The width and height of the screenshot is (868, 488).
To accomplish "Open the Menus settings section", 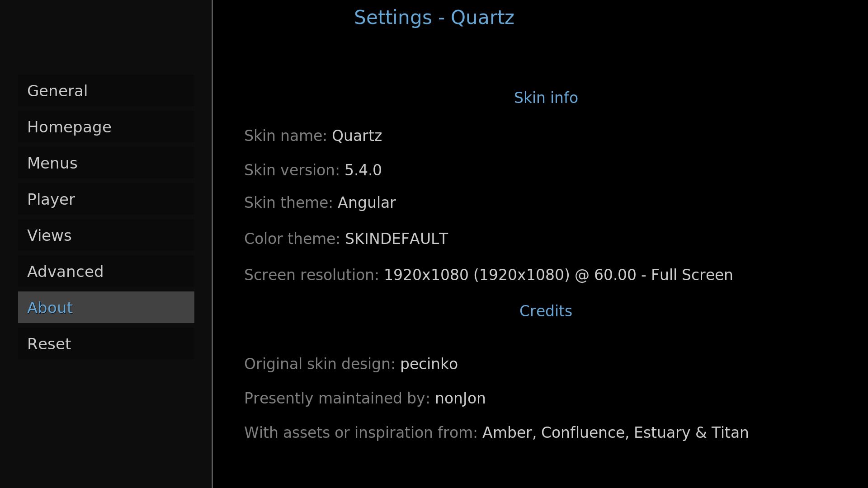I will click(106, 163).
